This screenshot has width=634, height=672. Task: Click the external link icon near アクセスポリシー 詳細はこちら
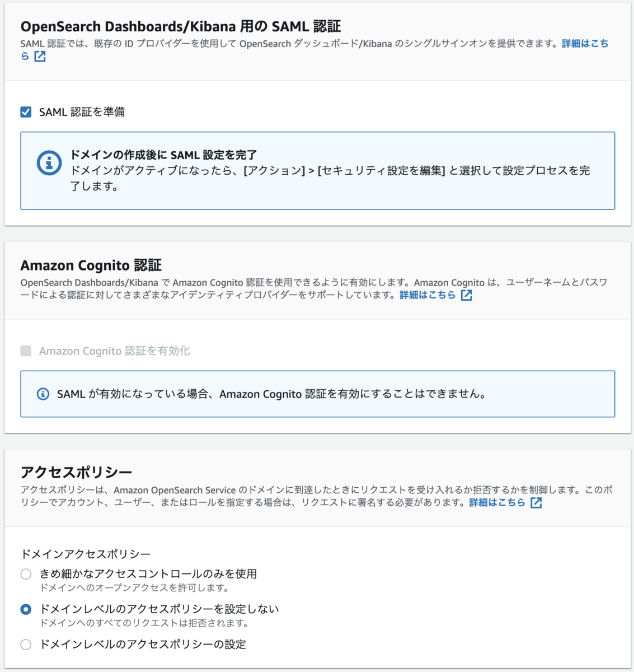point(537,502)
